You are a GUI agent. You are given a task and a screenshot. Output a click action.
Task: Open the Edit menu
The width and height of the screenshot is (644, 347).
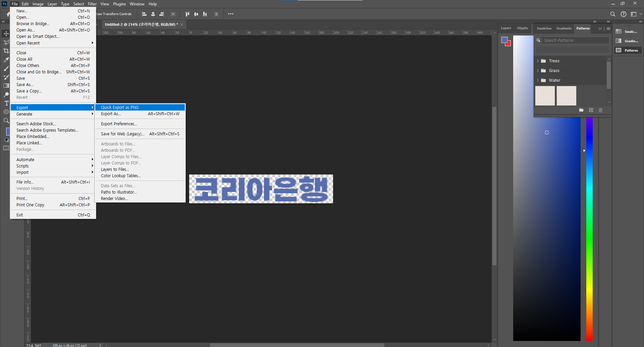(25, 4)
